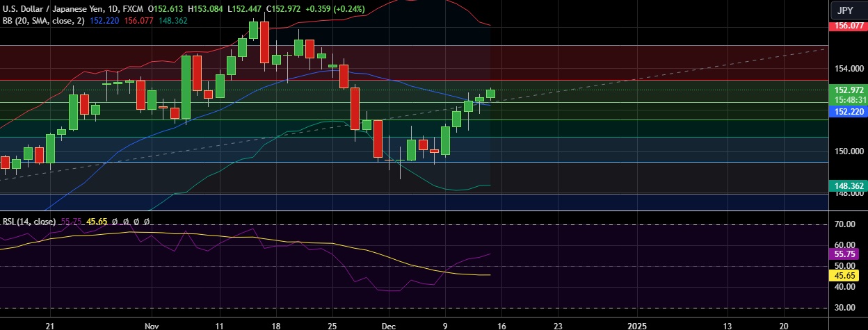Click the +0.359 (+0.24%) change value
The image size is (868, 330).
pos(337,8)
